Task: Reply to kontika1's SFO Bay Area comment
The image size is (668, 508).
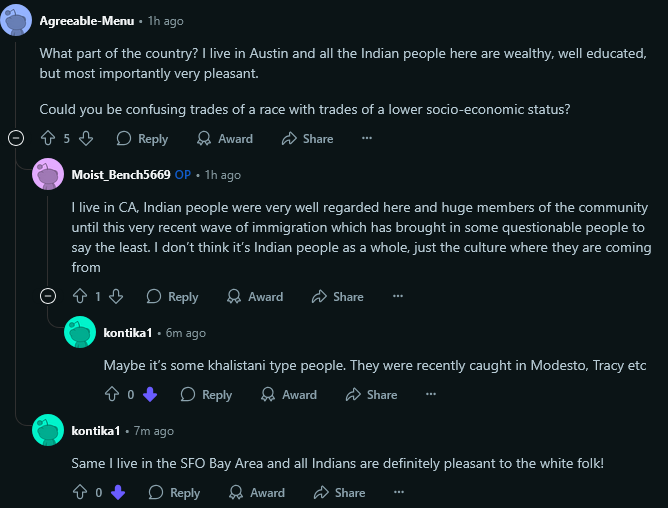Action: tap(174, 492)
